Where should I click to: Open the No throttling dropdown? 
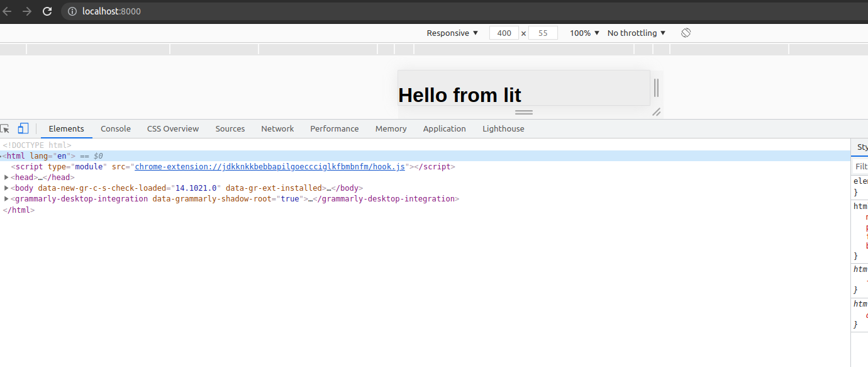click(x=637, y=33)
